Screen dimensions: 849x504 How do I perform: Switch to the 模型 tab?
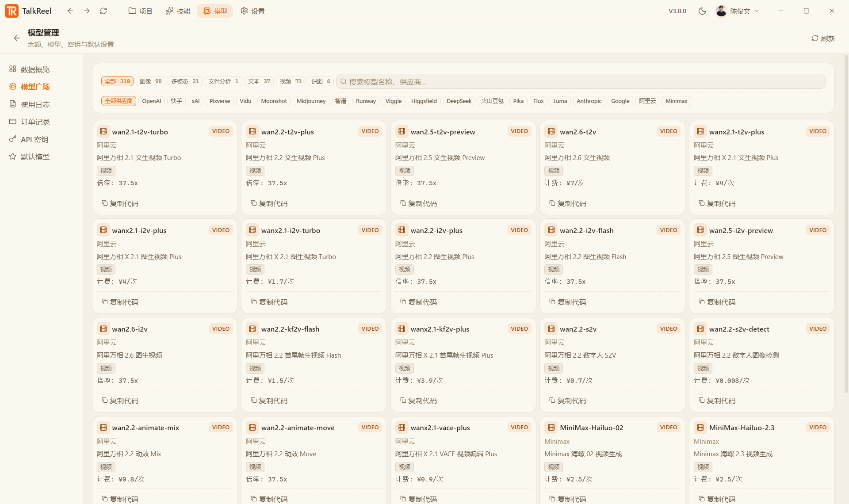pos(215,11)
